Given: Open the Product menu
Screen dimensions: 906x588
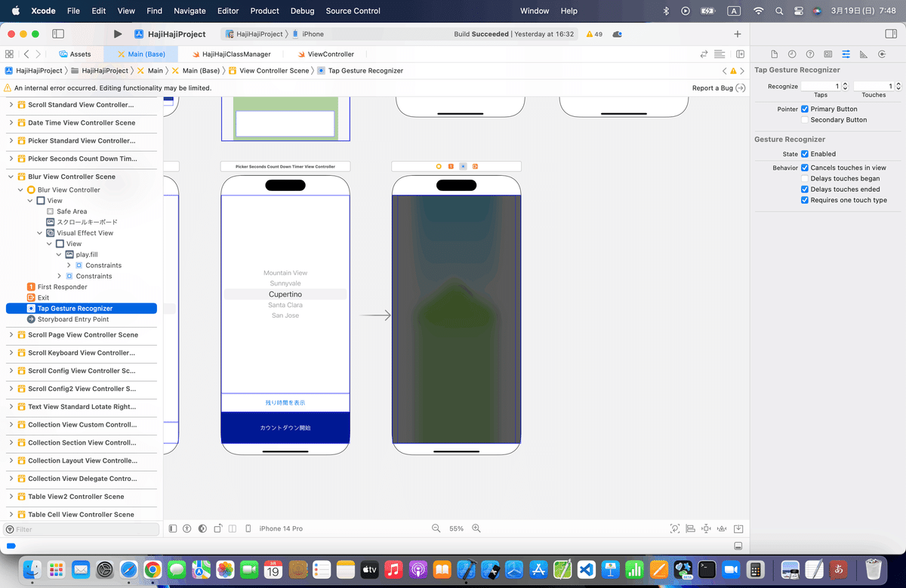Looking at the screenshot, I should coord(264,11).
